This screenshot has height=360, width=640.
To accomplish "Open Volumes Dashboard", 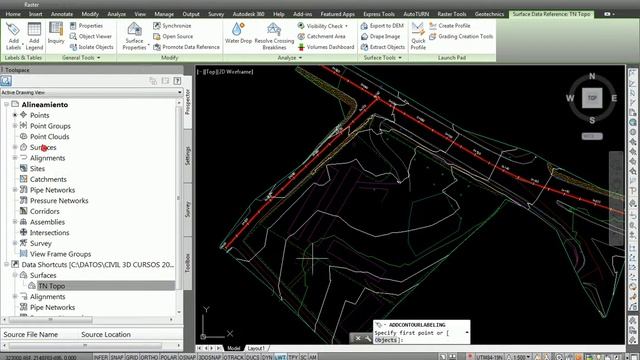I will tap(326, 47).
